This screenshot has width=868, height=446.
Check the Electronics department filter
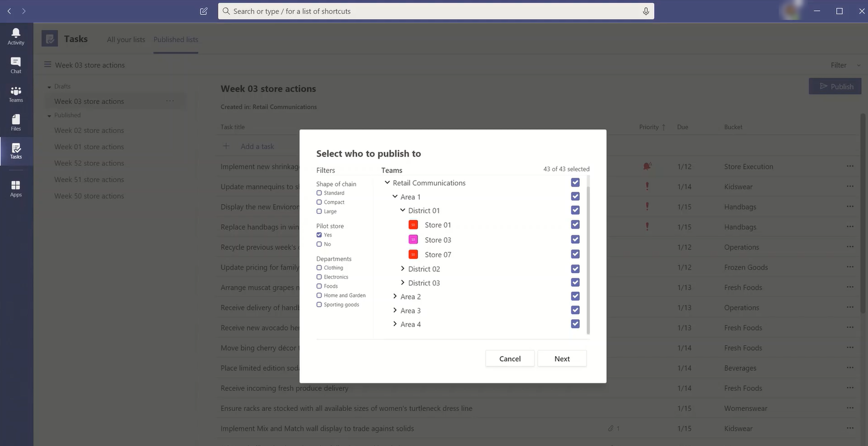click(319, 277)
